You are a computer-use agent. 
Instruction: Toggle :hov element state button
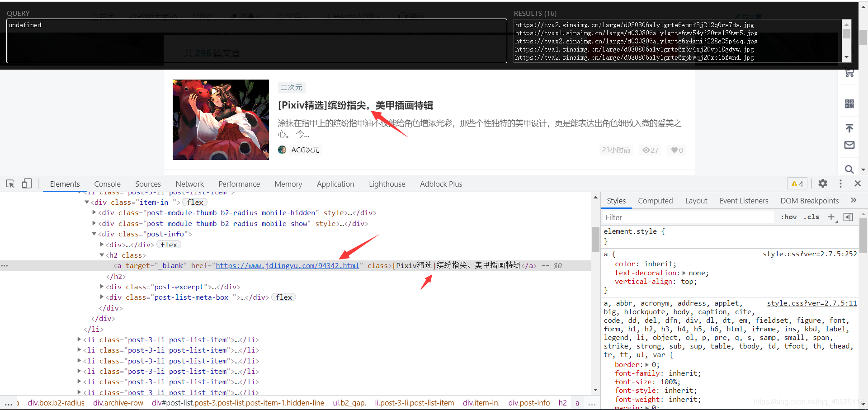pyautogui.click(x=789, y=217)
